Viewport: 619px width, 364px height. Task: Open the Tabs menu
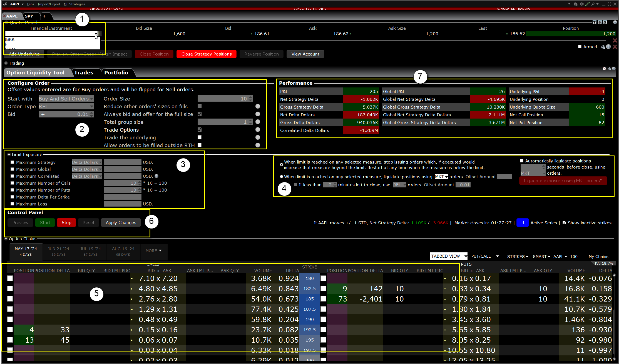pyautogui.click(x=30, y=4)
